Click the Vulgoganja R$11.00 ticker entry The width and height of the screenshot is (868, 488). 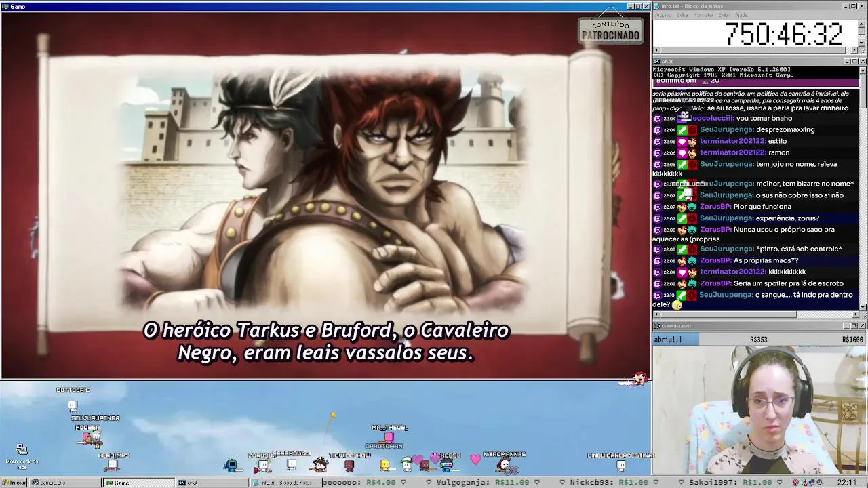(483, 483)
